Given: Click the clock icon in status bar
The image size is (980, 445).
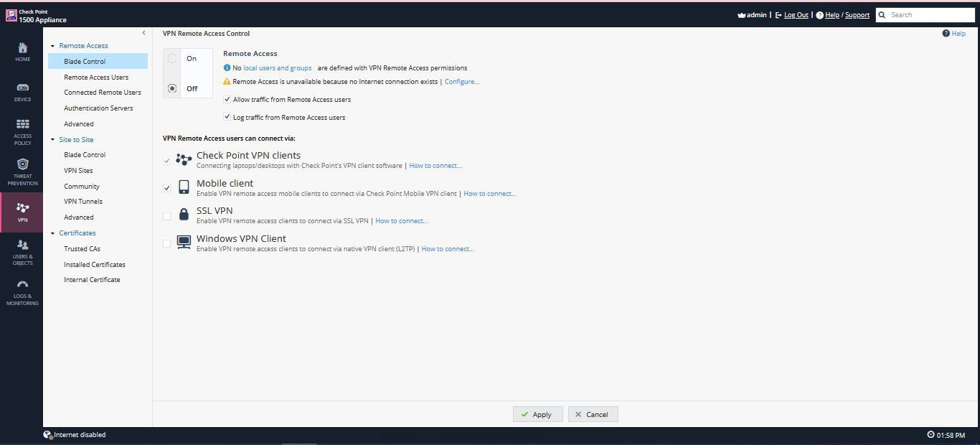Looking at the screenshot, I should pyautogui.click(x=931, y=434).
